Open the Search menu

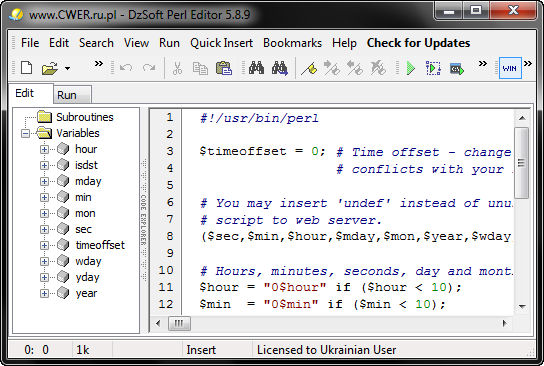(96, 43)
